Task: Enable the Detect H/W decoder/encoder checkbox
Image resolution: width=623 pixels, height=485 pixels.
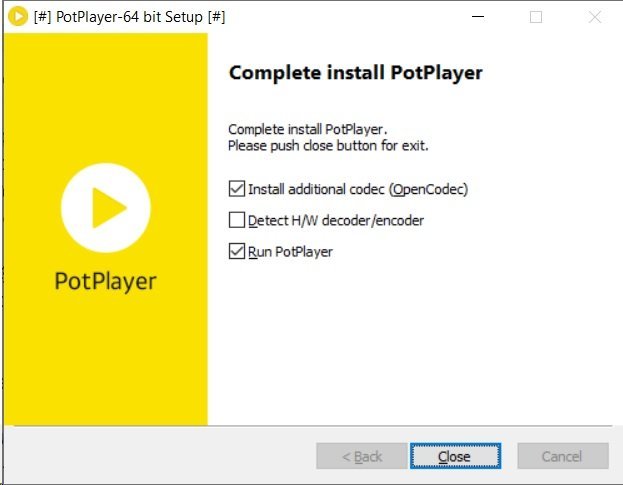Action: 237,220
